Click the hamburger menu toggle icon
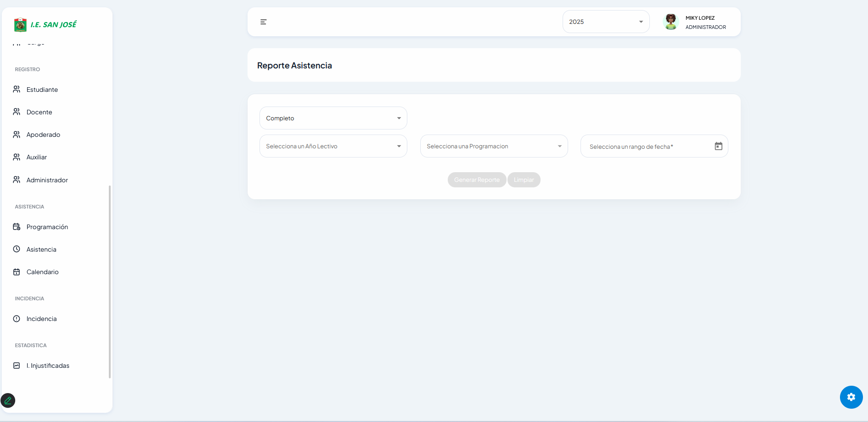Image resolution: width=868 pixels, height=422 pixels. click(x=263, y=22)
